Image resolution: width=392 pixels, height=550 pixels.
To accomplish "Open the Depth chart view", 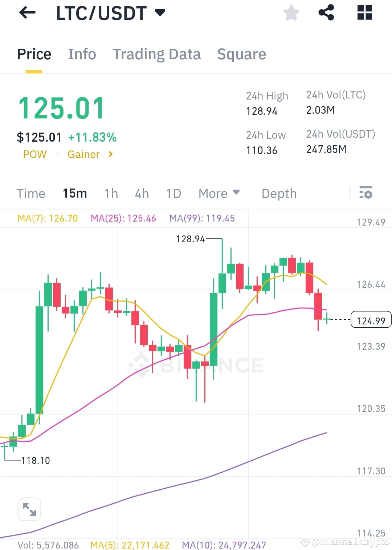I will pyautogui.click(x=279, y=193).
